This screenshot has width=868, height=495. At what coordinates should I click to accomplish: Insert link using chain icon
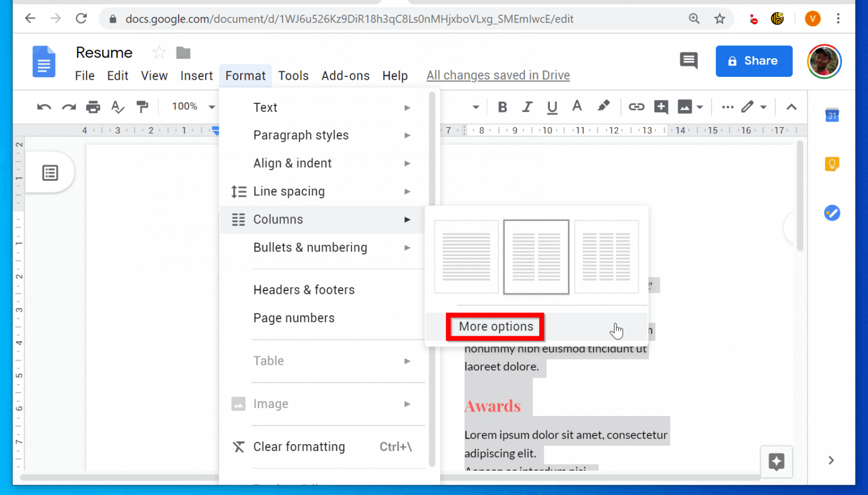(636, 107)
